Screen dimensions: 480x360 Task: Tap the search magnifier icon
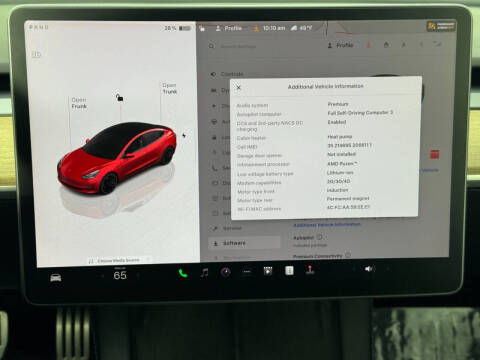tap(211, 46)
